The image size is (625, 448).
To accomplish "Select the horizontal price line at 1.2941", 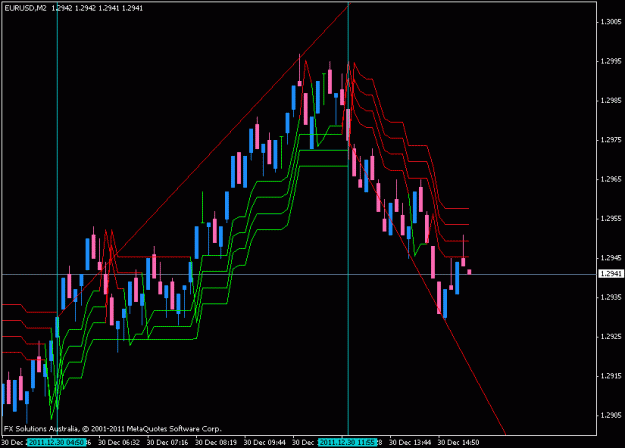I will tap(299, 274).
